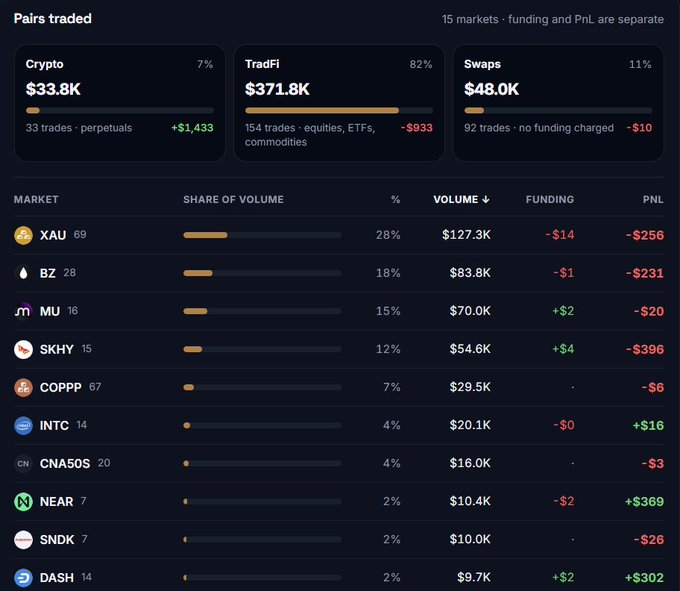Click the INTC Intel logo icon
680x591 pixels.
tap(23, 426)
